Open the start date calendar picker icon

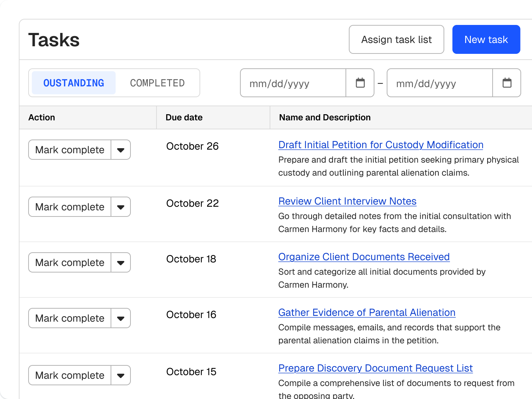coord(360,83)
